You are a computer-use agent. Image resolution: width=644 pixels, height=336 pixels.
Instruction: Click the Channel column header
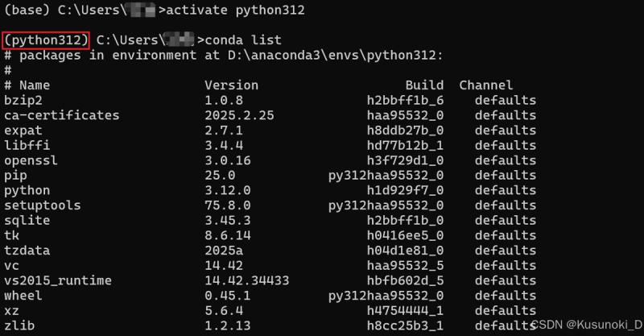click(486, 85)
